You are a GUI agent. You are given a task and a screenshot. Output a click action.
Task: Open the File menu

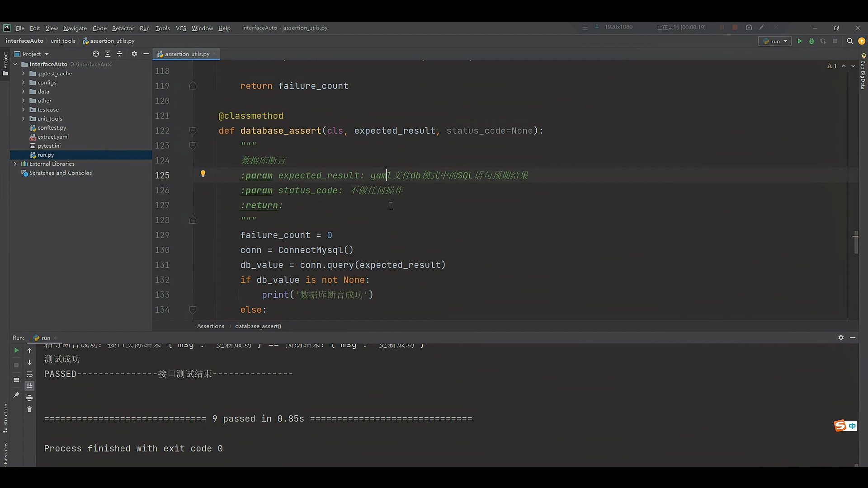pos(20,28)
